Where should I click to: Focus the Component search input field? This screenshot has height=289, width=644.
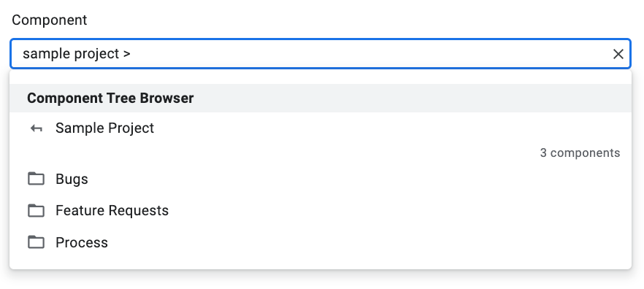coord(321,54)
